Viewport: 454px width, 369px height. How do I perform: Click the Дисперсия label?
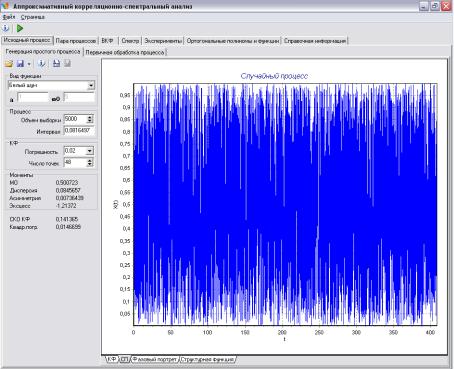tap(23, 190)
